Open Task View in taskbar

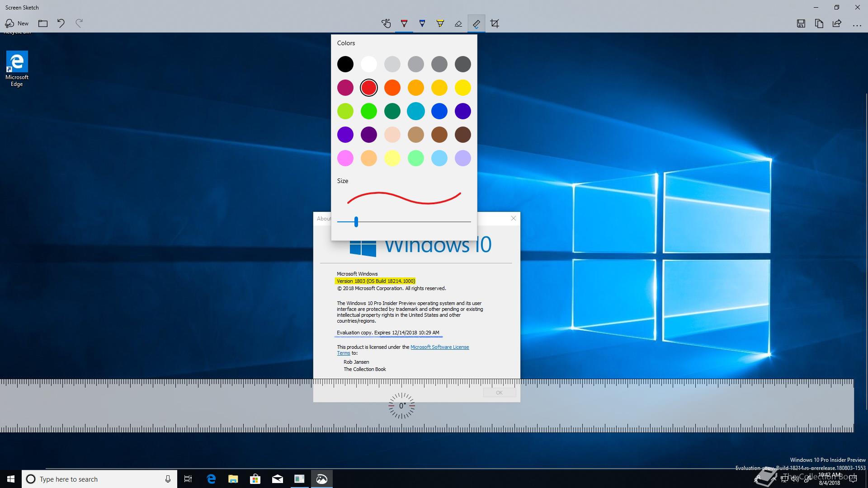click(188, 479)
